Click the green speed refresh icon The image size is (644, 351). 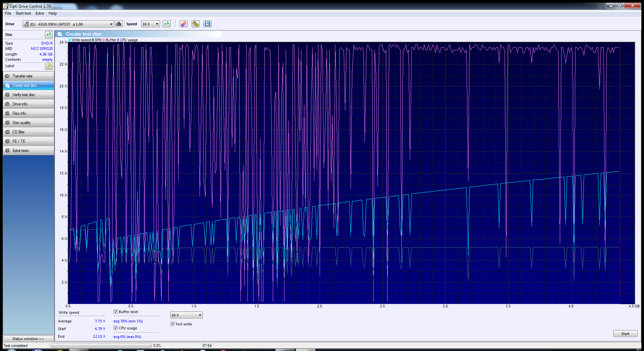tap(167, 24)
